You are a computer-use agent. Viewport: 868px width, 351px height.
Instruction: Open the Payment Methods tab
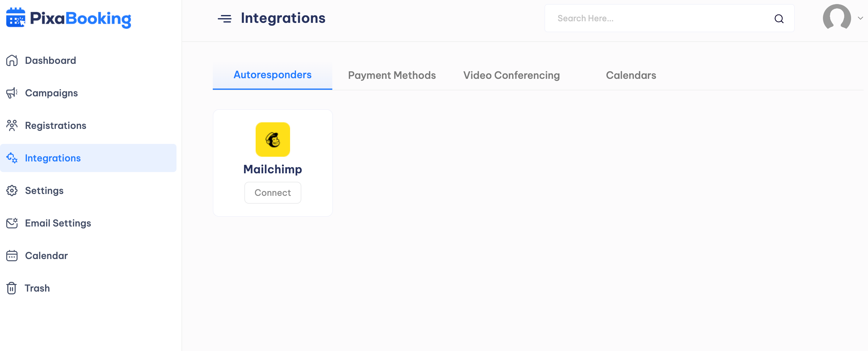click(x=391, y=75)
